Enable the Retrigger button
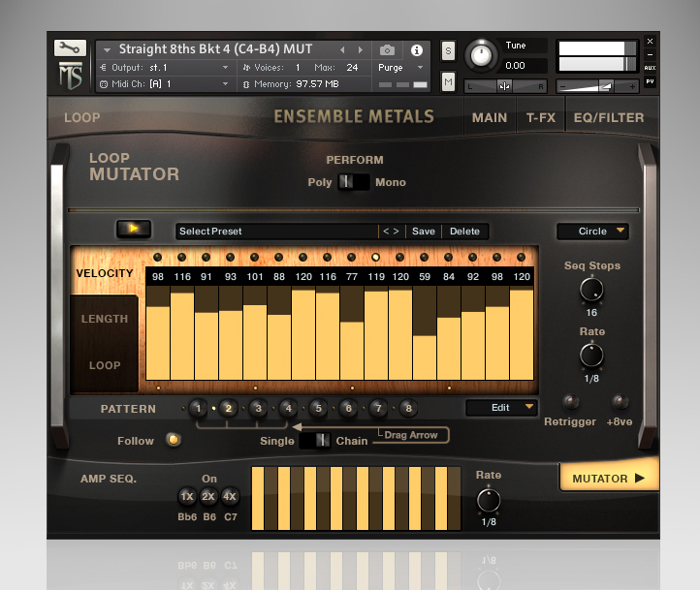The image size is (700, 590). pyautogui.click(x=570, y=401)
